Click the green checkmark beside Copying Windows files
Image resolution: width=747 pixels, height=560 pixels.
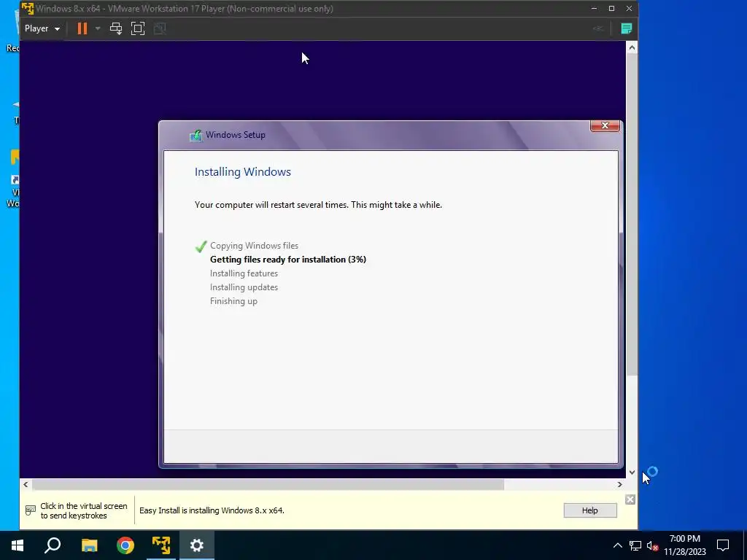[201, 246]
